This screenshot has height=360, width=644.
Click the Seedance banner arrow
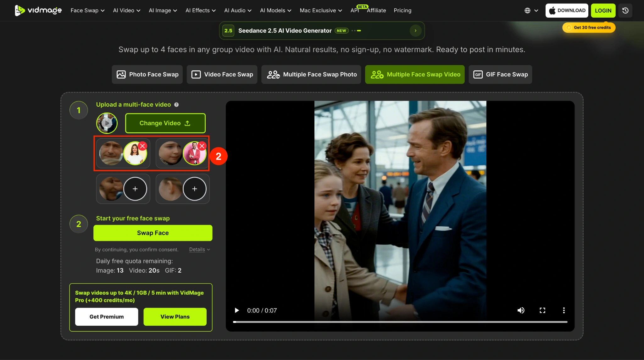[415, 30]
